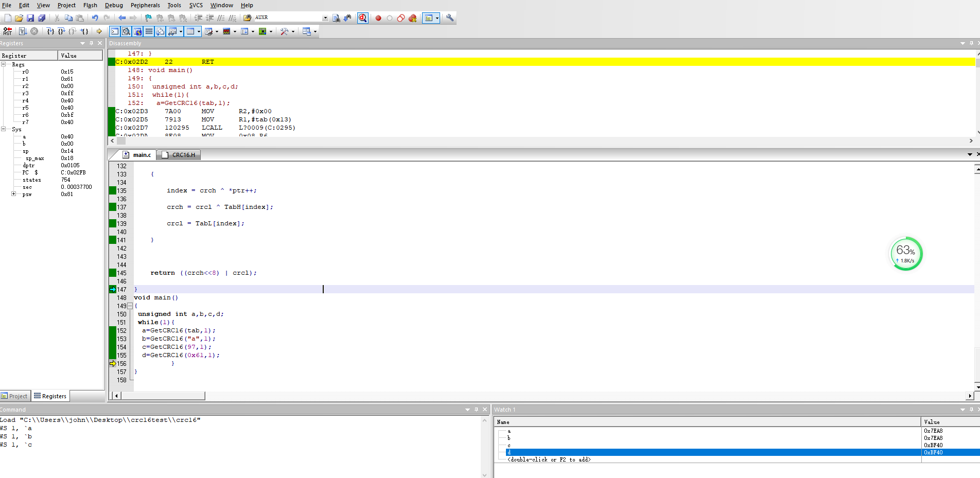Switch to the CRC16.H tab
980x478 pixels.
(179, 155)
